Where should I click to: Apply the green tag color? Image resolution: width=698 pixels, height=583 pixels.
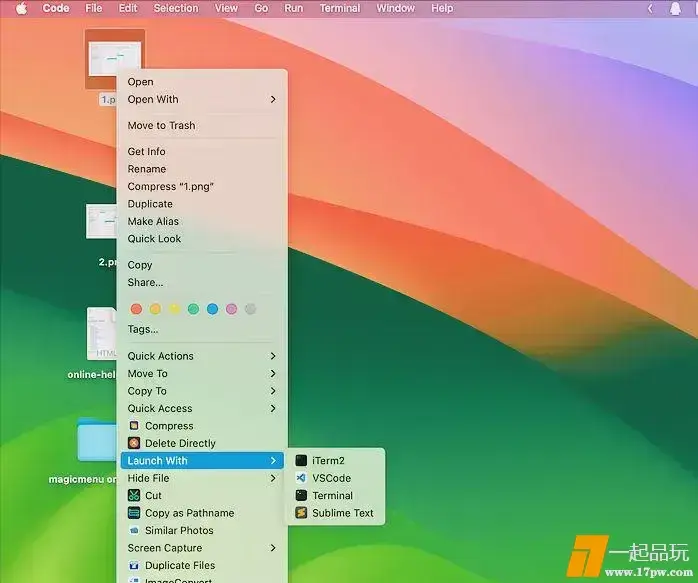(194, 309)
